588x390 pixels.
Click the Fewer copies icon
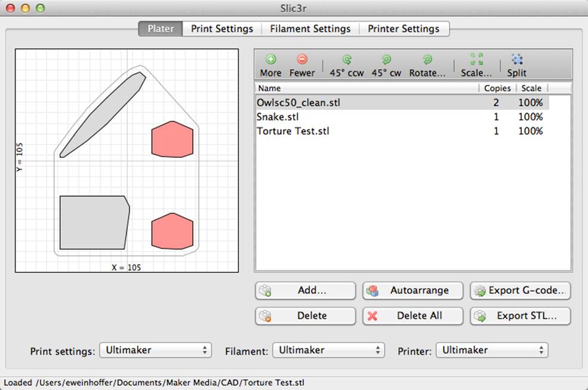click(302, 59)
